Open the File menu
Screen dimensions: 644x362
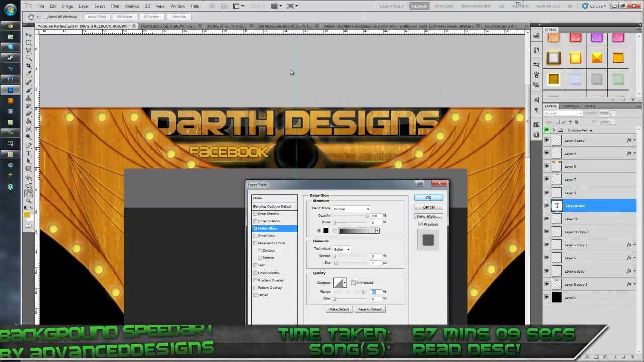pyautogui.click(x=41, y=6)
